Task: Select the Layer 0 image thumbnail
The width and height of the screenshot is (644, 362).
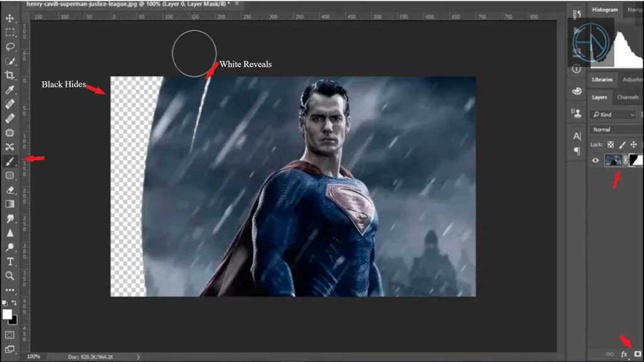Action: point(613,160)
